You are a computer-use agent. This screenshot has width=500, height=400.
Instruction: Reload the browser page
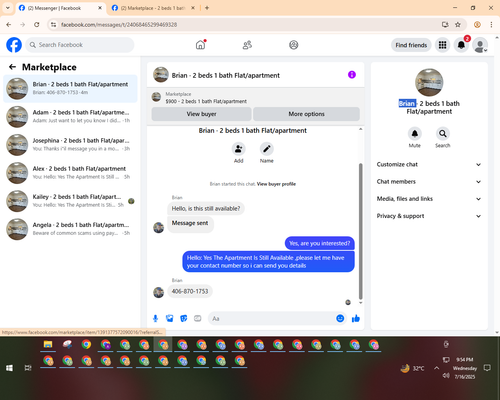pyautogui.click(x=37, y=25)
